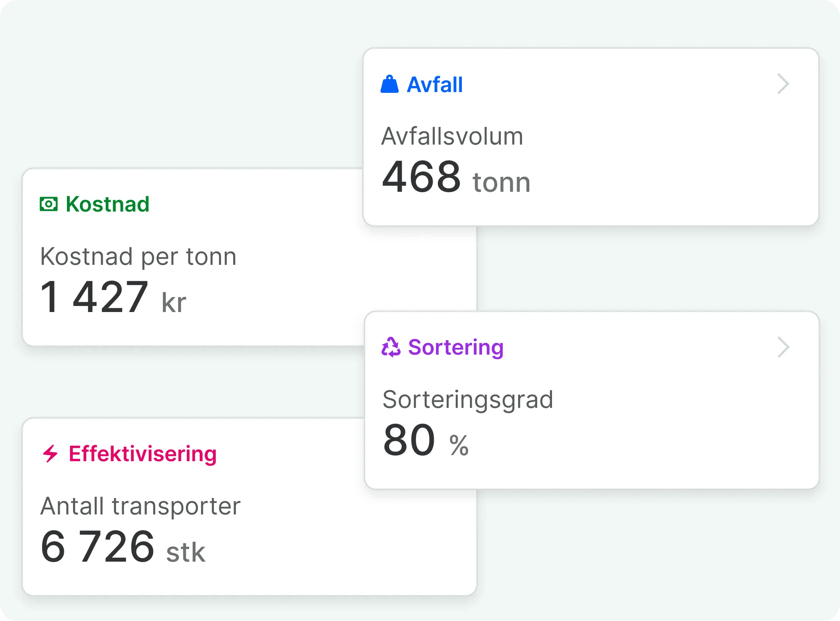Select the Antall transporter label
Screen dimensions: 840x621
[140, 506]
